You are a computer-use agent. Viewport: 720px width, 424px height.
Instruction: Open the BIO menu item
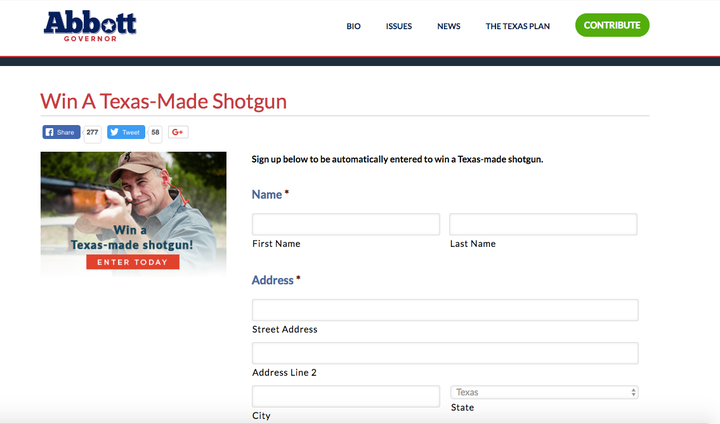coord(354,26)
